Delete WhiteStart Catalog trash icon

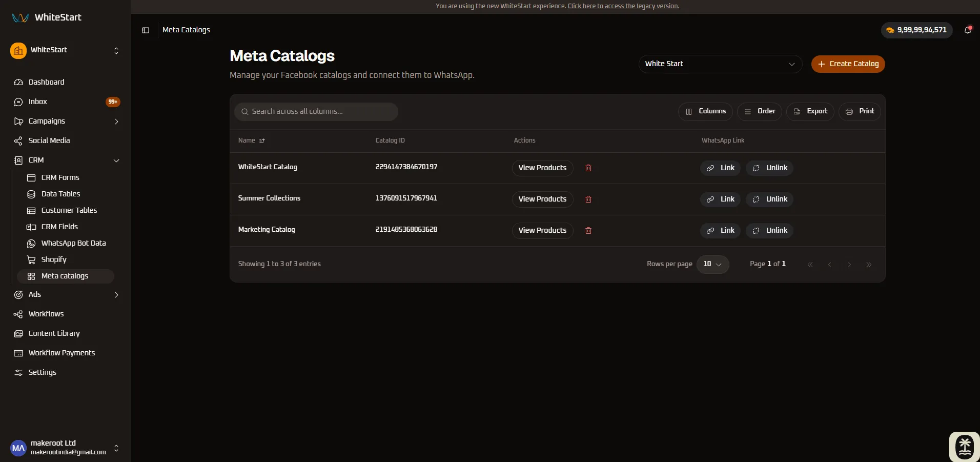(x=588, y=168)
